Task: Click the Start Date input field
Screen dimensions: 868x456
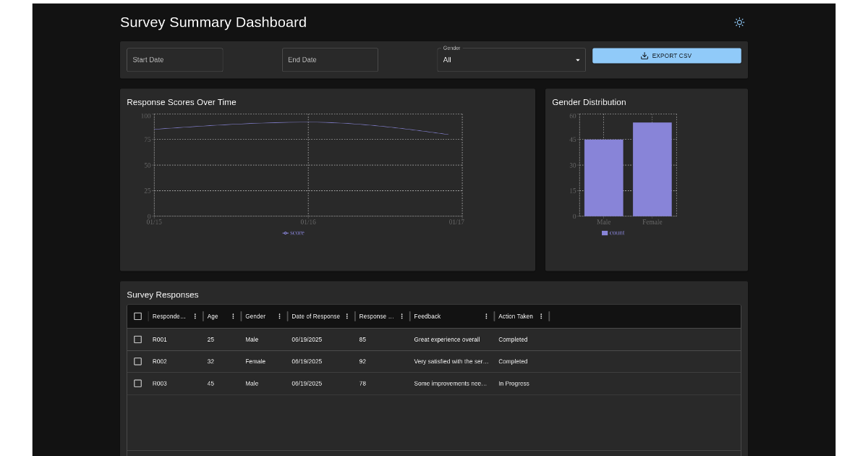Action: [174, 59]
